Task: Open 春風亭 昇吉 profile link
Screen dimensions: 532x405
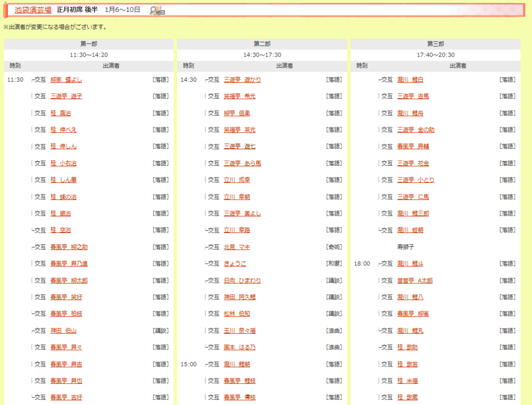Action: pos(66,364)
